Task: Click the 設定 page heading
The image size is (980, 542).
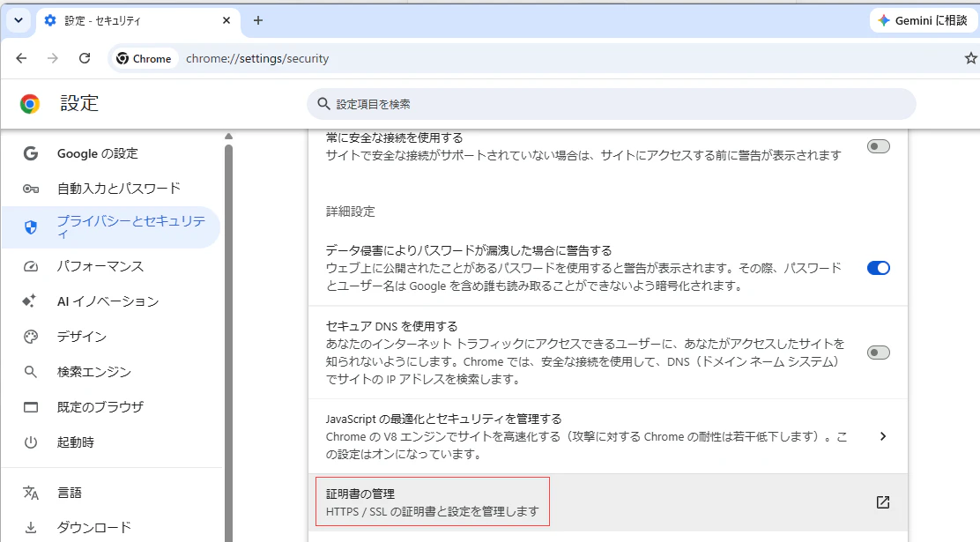Action: click(x=79, y=103)
